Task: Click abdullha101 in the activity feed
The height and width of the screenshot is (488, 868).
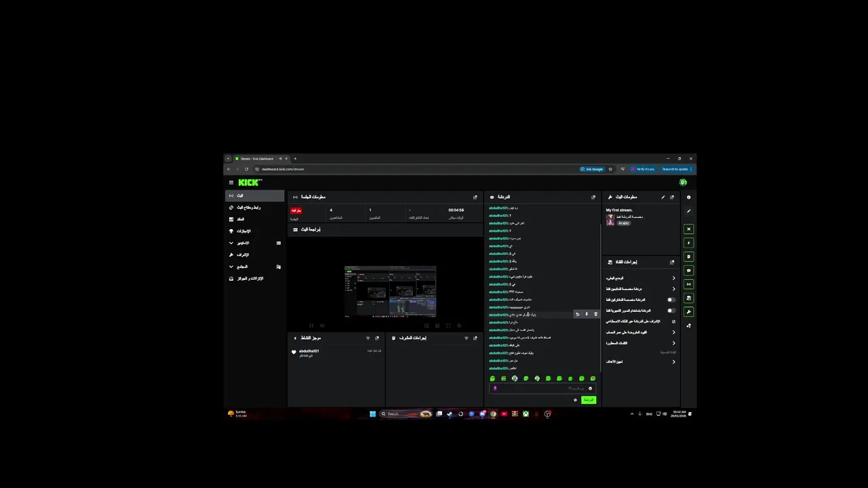Action: tap(309, 351)
